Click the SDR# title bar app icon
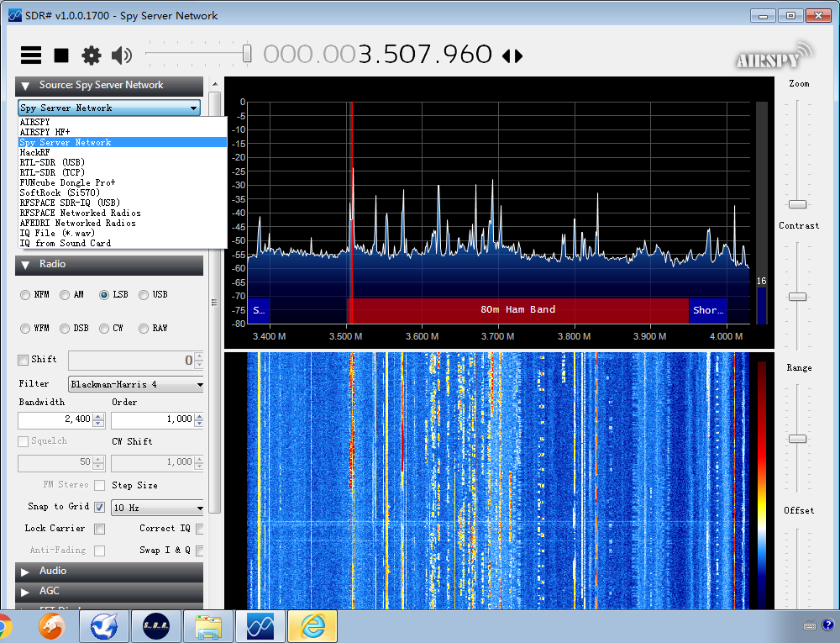Screen dimensions: 840x643 coord(15,15)
